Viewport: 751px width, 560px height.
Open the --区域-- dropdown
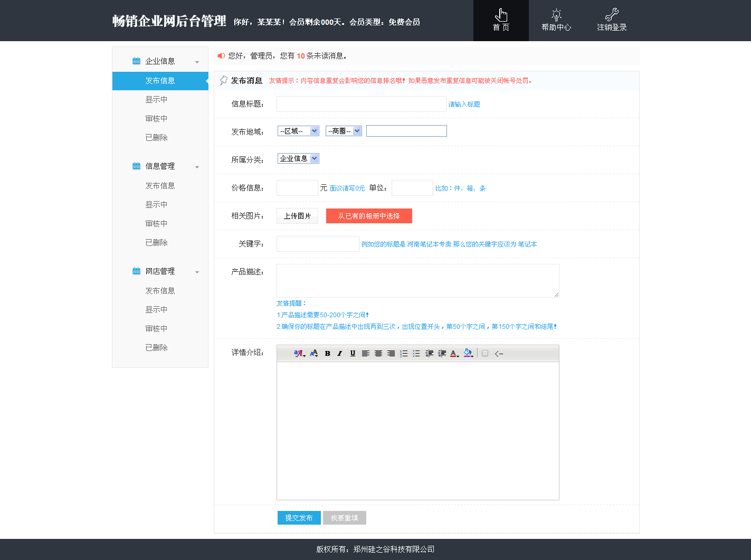coord(298,131)
